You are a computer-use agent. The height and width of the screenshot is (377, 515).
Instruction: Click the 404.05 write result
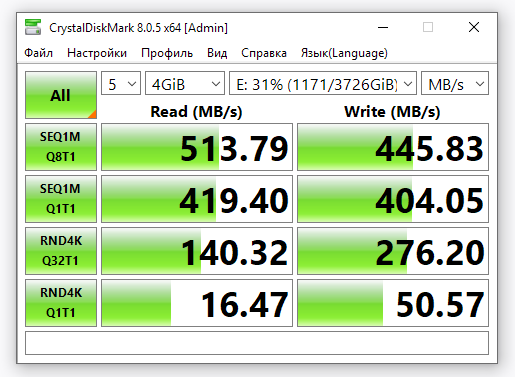pyautogui.click(x=393, y=199)
